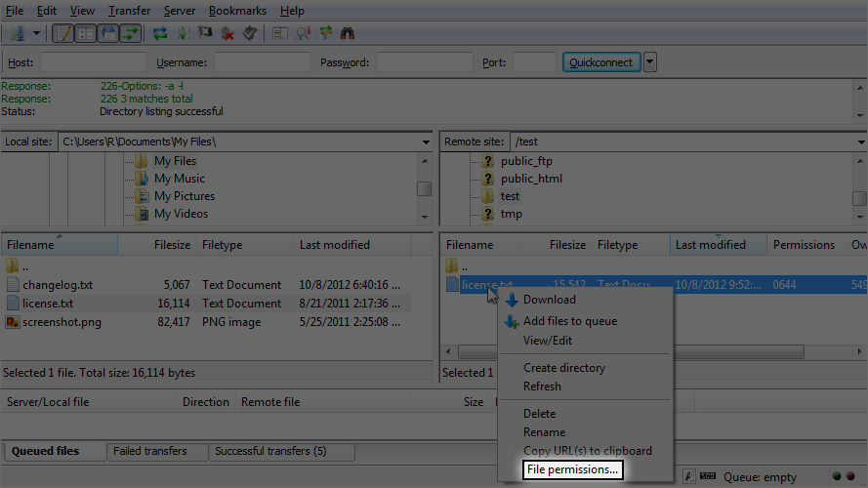Open the Site Manager dropdown arrow
This screenshot has width=868, height=488.
pos(36,33)
